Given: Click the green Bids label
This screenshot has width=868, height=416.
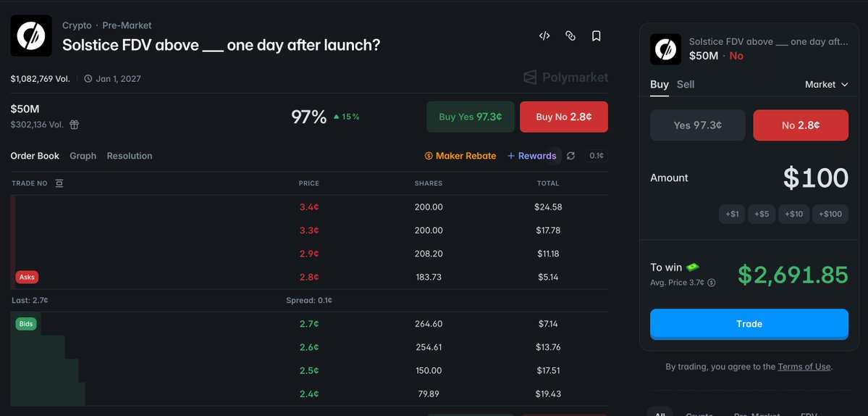Looking at the screenshot, I should (26, 323).
